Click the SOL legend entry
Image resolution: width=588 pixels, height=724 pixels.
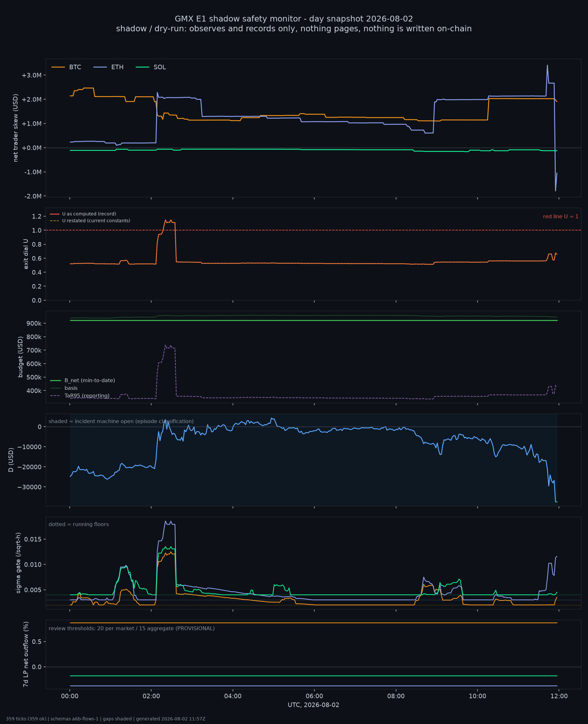[x=151, y=67]
